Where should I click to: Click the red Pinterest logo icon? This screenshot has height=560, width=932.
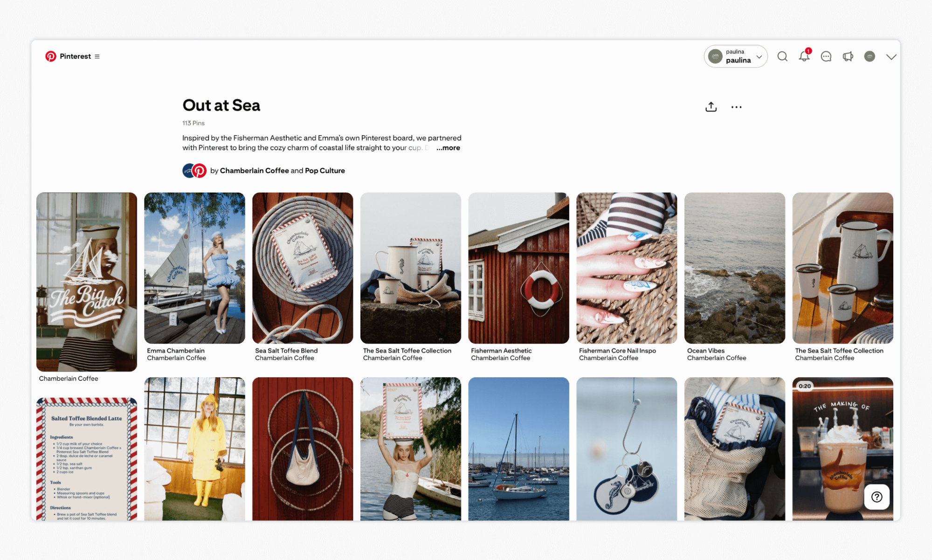point(51,56)
